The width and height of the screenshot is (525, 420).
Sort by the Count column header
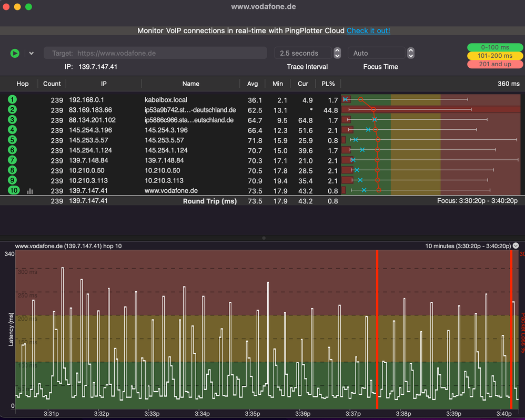coord(52,84)
